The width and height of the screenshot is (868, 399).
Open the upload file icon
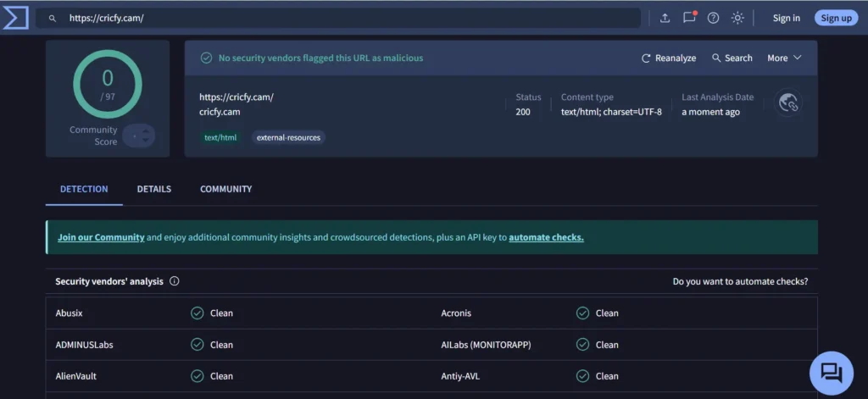click(x=665, y=19)
